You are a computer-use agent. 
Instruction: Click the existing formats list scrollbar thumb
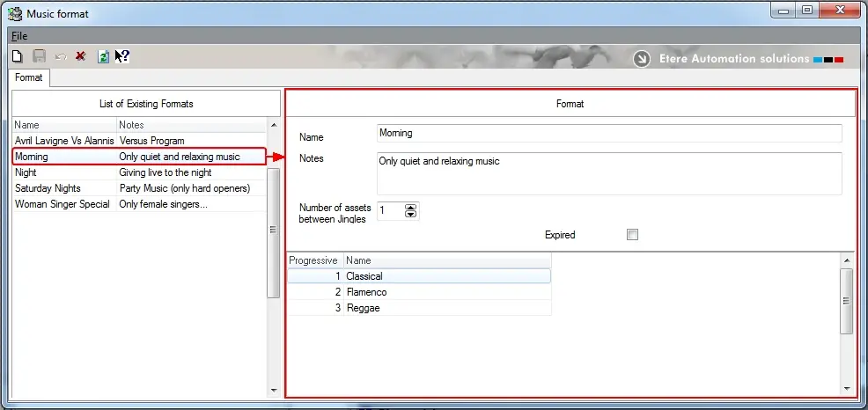coord(273,229)
